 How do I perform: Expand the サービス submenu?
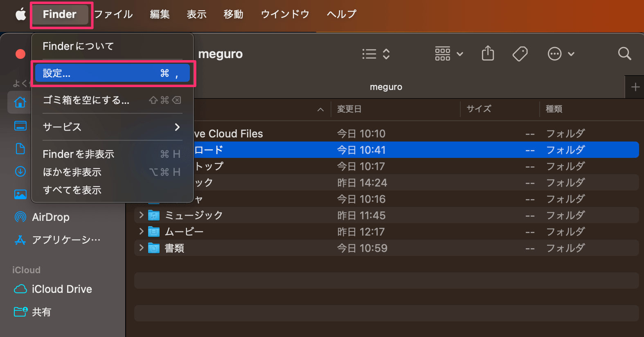[113, 127]
